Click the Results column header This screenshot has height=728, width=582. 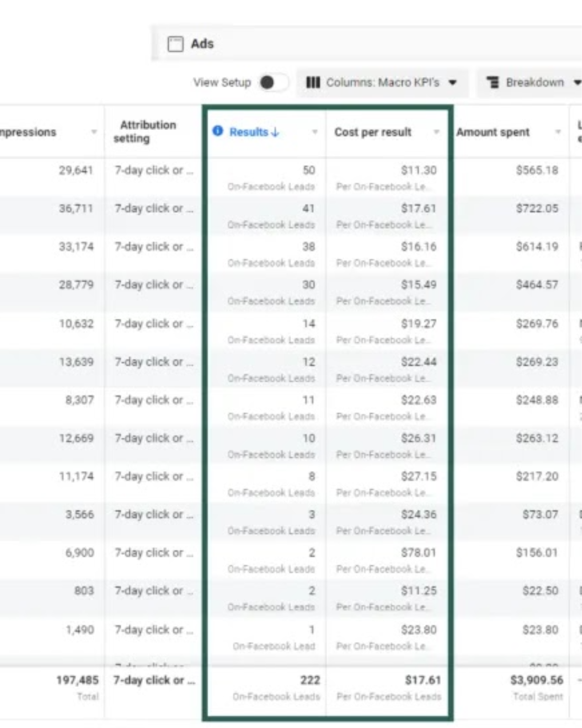pyautogui.click(x=250, y=132)
